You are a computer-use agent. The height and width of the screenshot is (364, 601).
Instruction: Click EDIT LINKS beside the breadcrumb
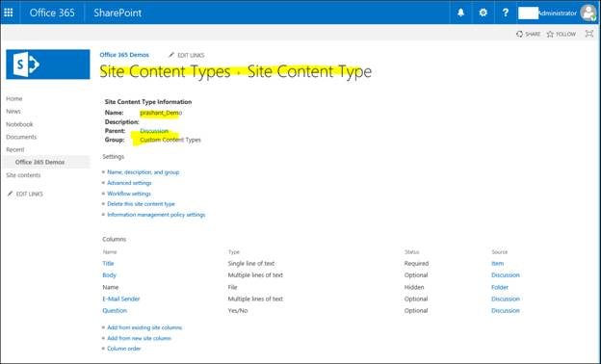(x=186, y=55)
